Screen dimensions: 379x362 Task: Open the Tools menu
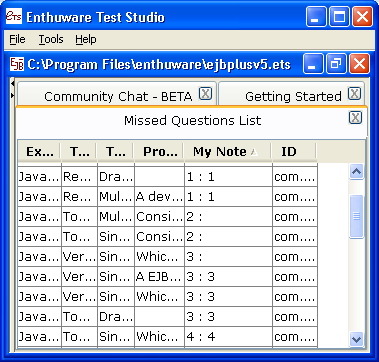[51, 39]
